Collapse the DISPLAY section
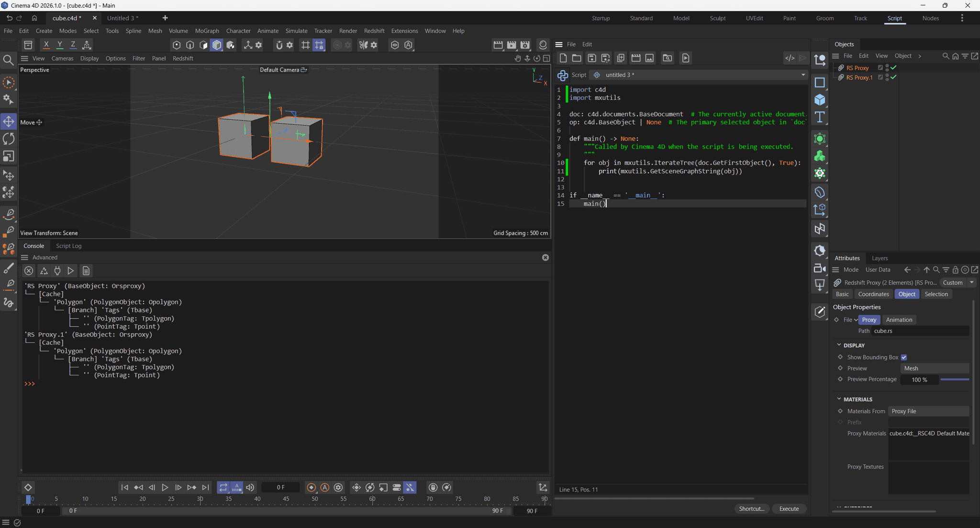The image size is (980, 528). click(839, 345)
